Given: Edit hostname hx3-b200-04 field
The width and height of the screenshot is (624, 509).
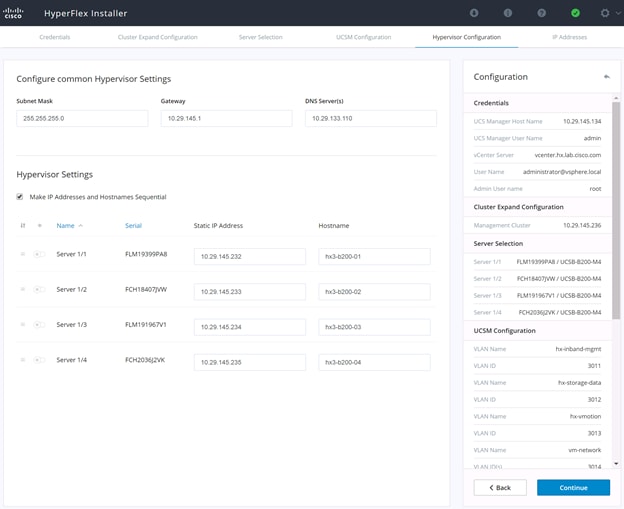Looking at the screenshot, I should [374, 363].
